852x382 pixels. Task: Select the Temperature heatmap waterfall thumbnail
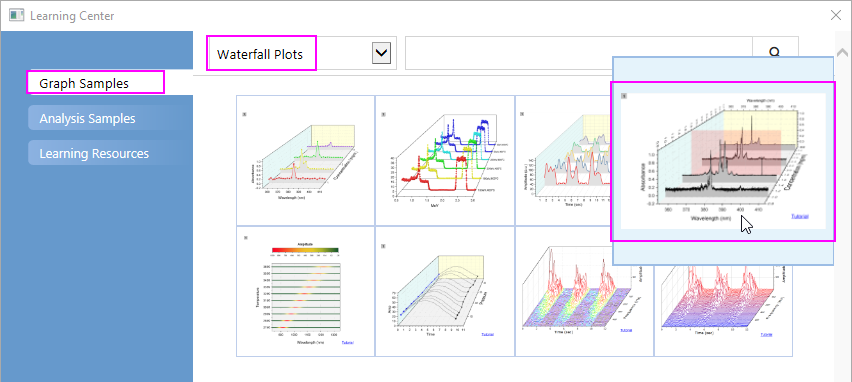(305, 291)
